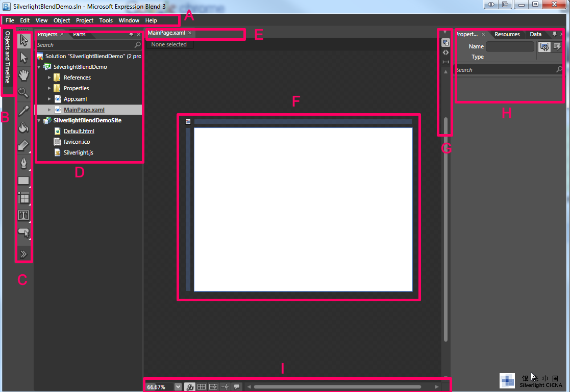The width and height of the screenshot is (570, 392).
Task: Toggle rendering of effects button
Action: [x=190, y=387]
